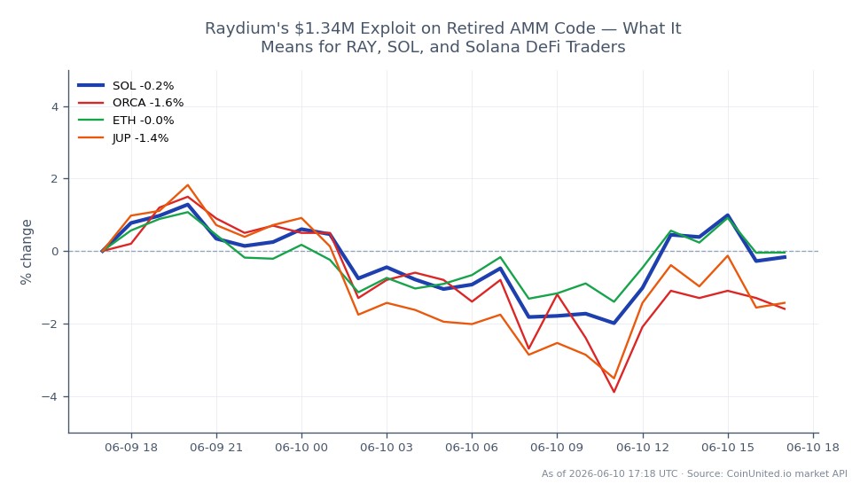Click the x-axis label 06-10 03
The image size is (868, 500).
pos(387,448)
